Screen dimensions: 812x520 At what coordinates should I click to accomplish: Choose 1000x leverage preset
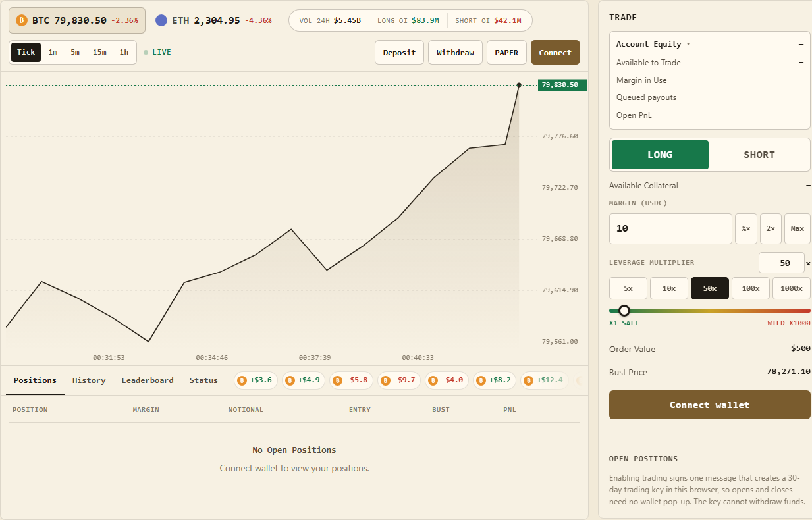tap(792, 288)
